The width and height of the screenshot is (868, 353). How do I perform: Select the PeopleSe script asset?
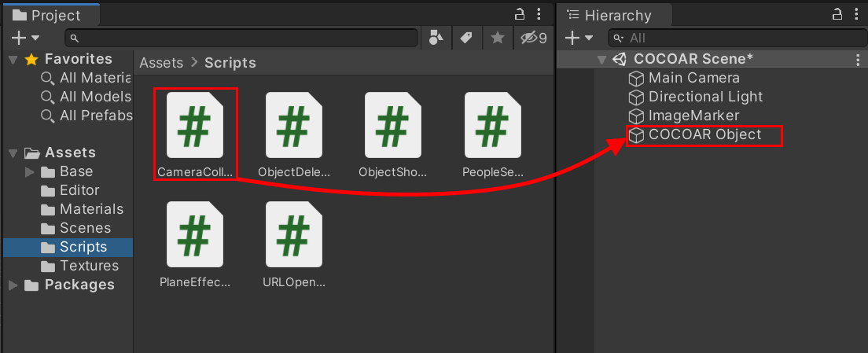click(493, 133)
